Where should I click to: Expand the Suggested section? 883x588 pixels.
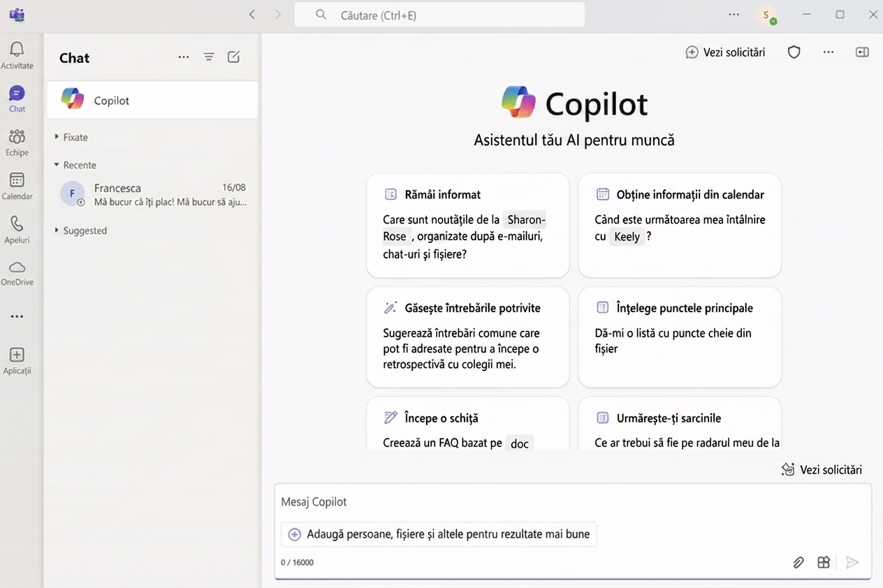[80, 230]
